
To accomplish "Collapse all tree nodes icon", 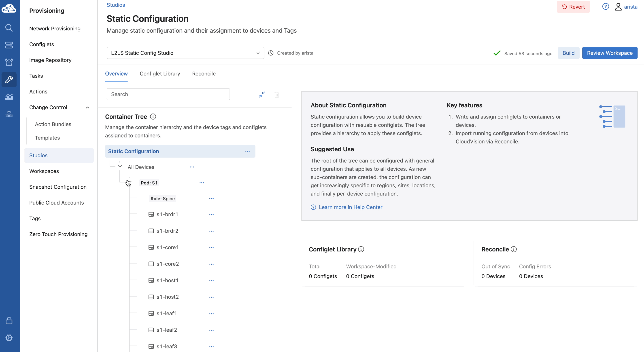I will (x=262, y=95).
